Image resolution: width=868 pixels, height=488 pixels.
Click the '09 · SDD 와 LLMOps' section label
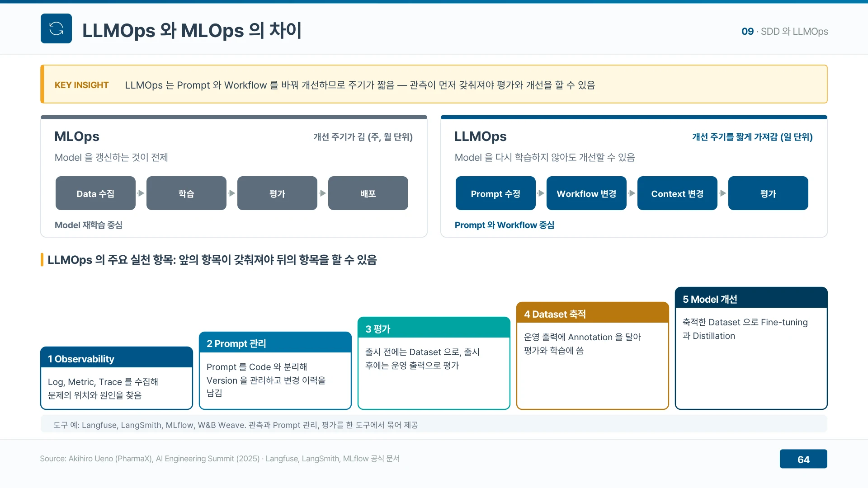point(785,32)
